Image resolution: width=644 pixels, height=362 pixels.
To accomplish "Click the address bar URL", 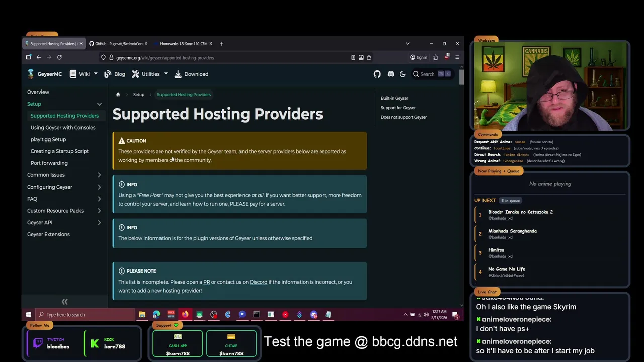I will tap(165, 58).
